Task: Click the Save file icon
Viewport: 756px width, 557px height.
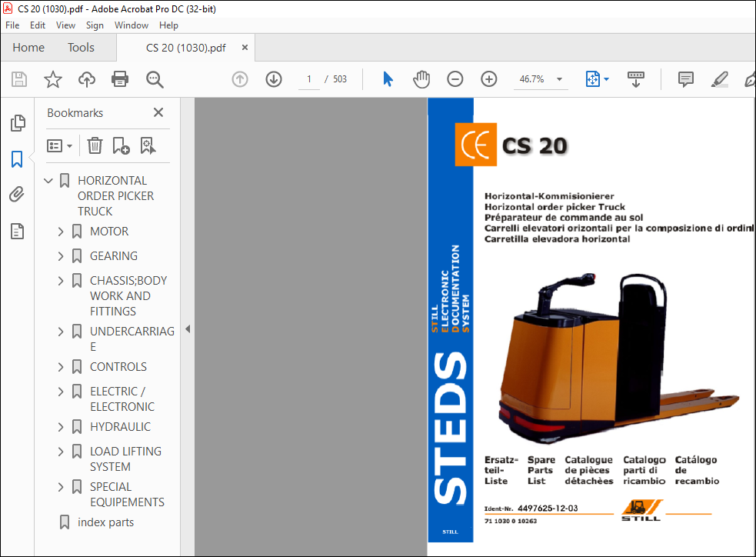Action: [x=19, y=79]
